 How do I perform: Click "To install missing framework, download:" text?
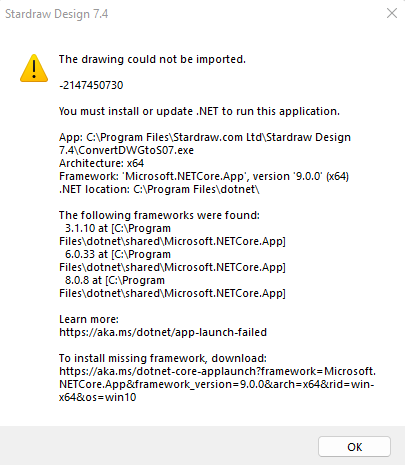click(163, 358)
